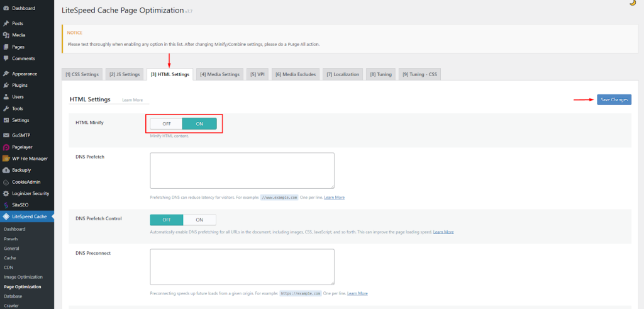The width and height of the screenshot is (644, 309).
Task: Switch to the Localization tab
Action: tap(343, 74)
